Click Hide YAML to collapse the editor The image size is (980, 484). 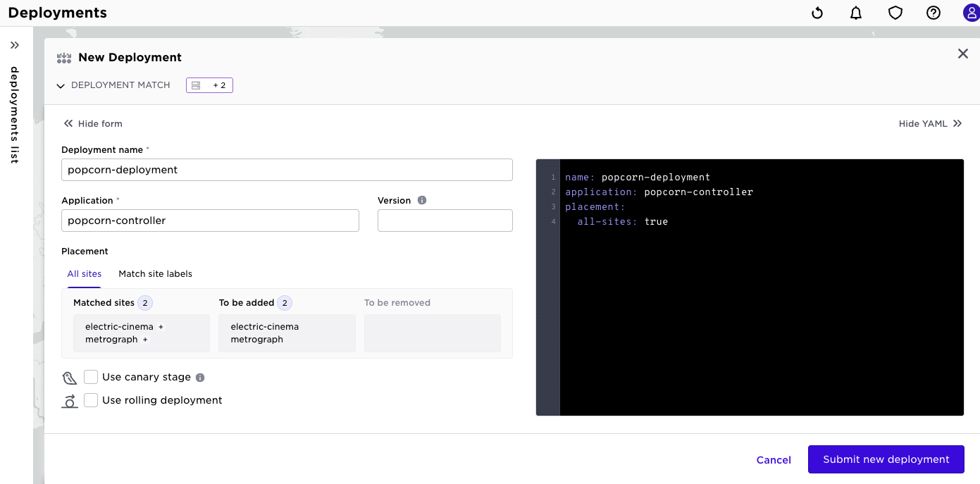929,123
